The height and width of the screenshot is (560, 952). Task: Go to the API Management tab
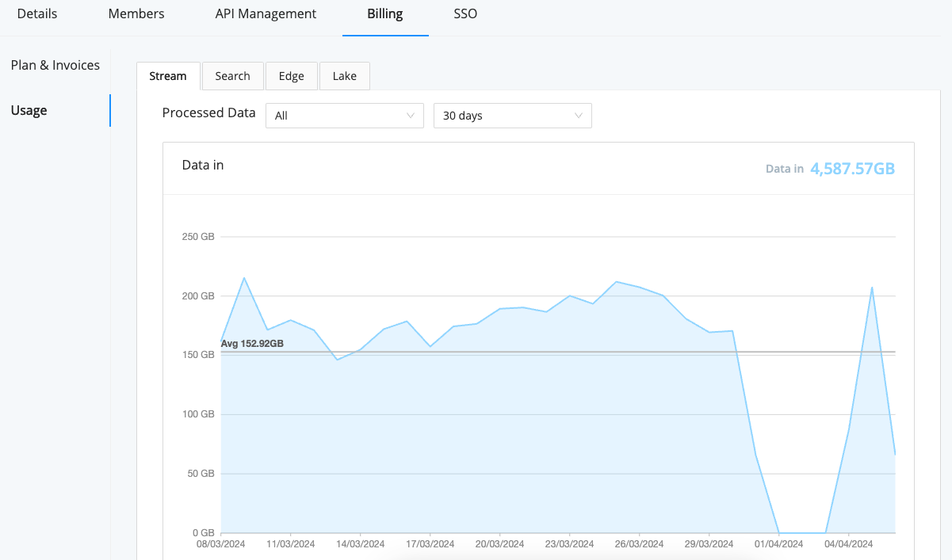pos(265,13)
